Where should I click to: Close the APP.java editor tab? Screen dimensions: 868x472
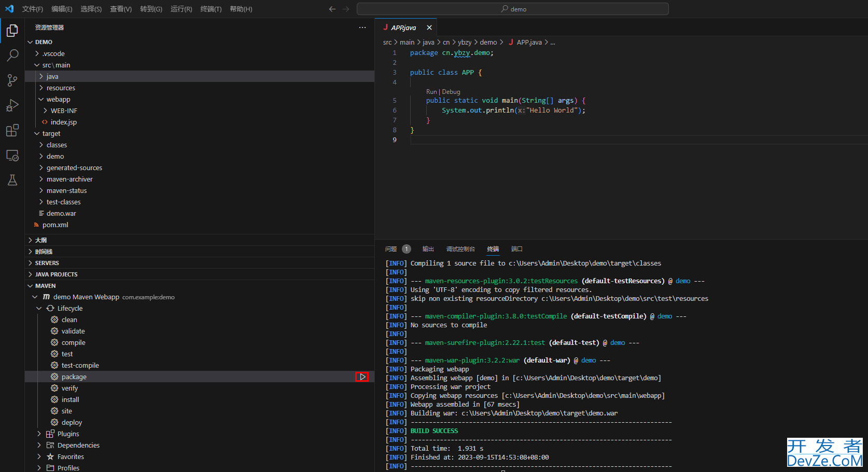point(429,27)
